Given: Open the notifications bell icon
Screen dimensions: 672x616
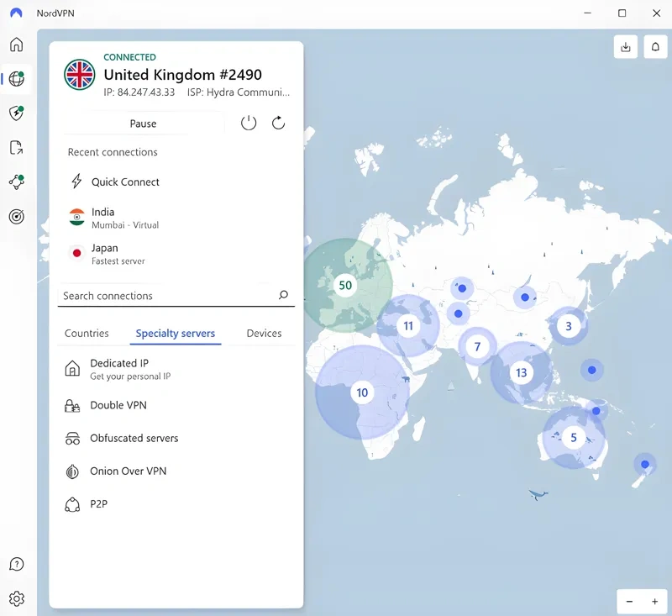Looking at the screenshot, I should (655, 47).
